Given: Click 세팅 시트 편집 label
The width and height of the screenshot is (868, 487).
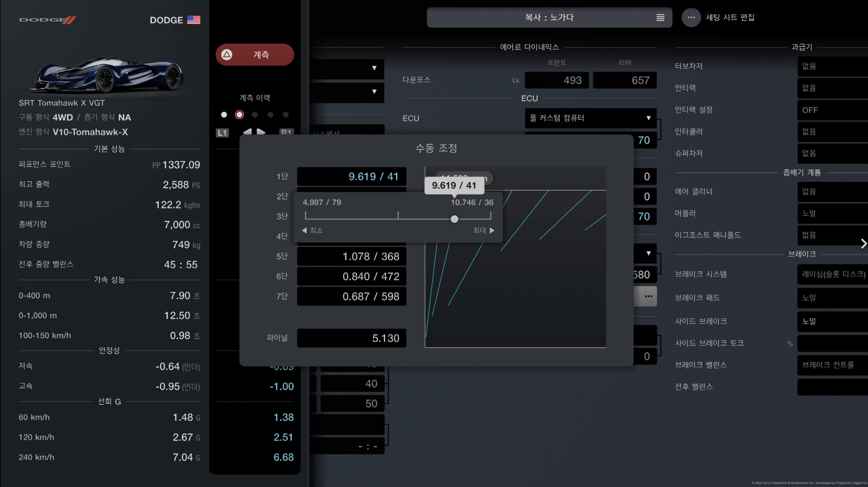Looking at the screenshot, I should click(730, 17).
